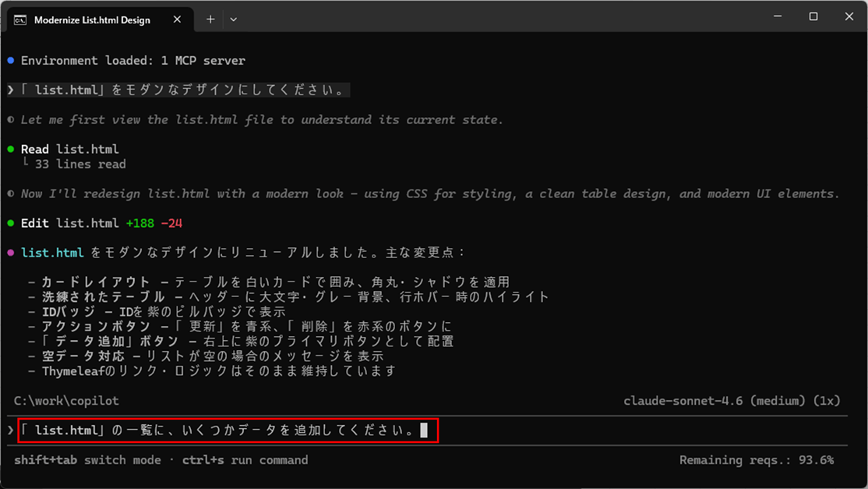The width and height of the screenshot is (868, 489).
Task: Click the C:\work\copilot directory path
Action: [66, 401]
